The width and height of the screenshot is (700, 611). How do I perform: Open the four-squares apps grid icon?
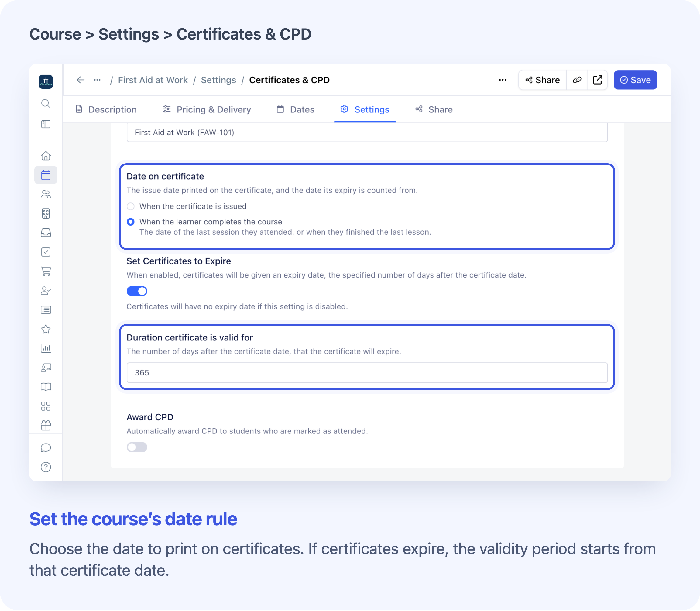(x=46, y=406)
